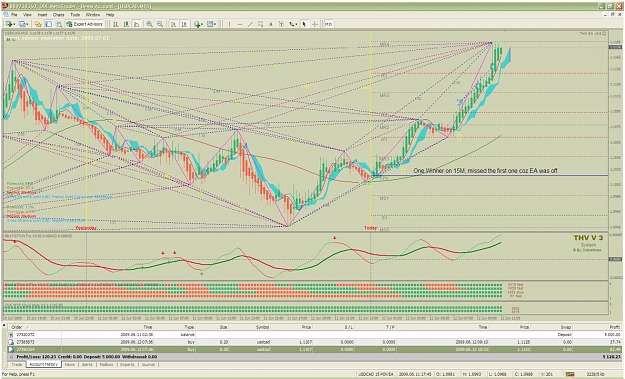
Task: Click the red 'Today' chart label
Action: 370,228
